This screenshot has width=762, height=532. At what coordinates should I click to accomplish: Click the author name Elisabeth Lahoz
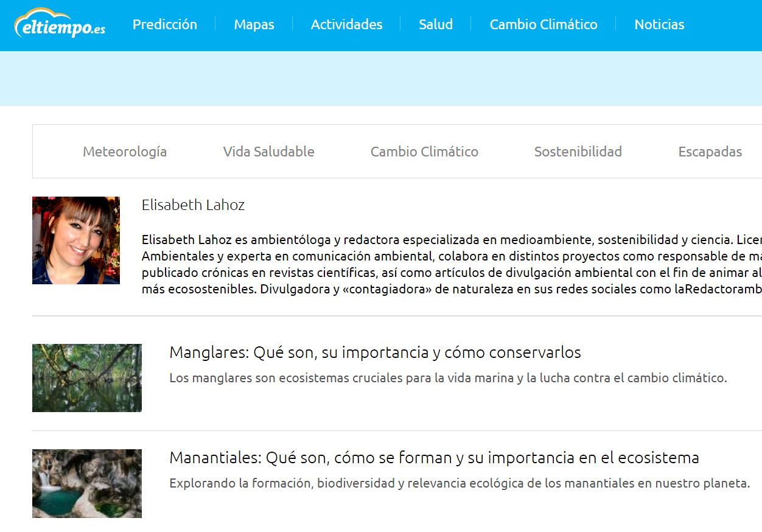pyautogui.click(x=193, y=205)
